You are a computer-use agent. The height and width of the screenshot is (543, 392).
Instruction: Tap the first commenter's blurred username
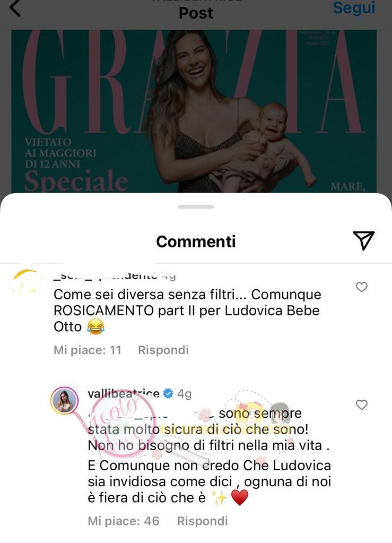click(106, 276)
